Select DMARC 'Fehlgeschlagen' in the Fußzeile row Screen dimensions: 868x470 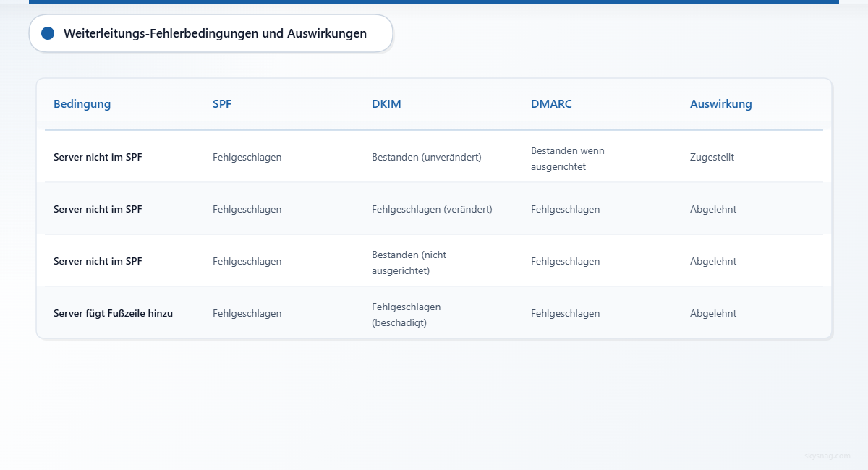565,313
